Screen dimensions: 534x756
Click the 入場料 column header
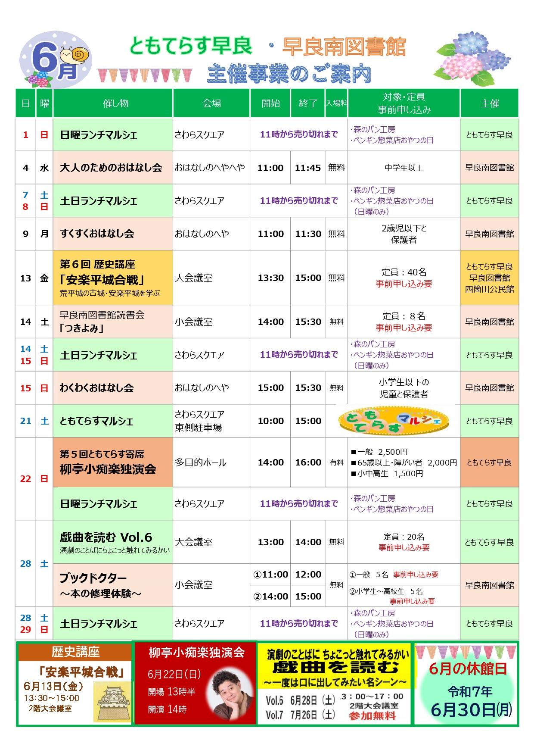click(336, 103)
